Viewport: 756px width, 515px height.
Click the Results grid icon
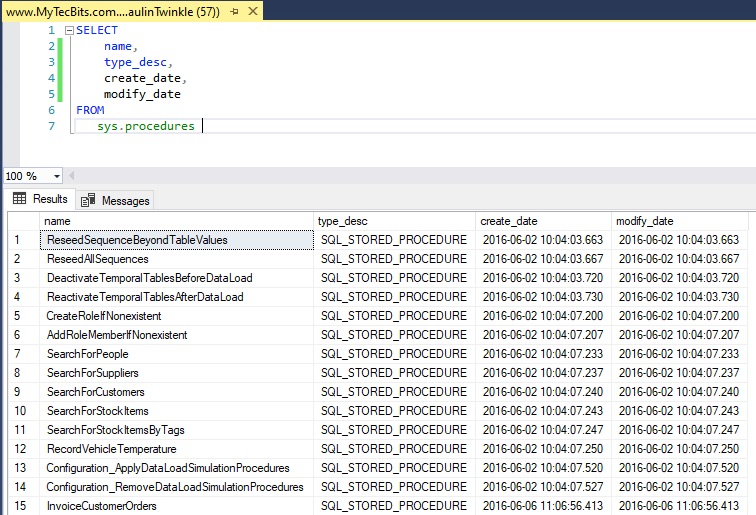tap(20, 198)
